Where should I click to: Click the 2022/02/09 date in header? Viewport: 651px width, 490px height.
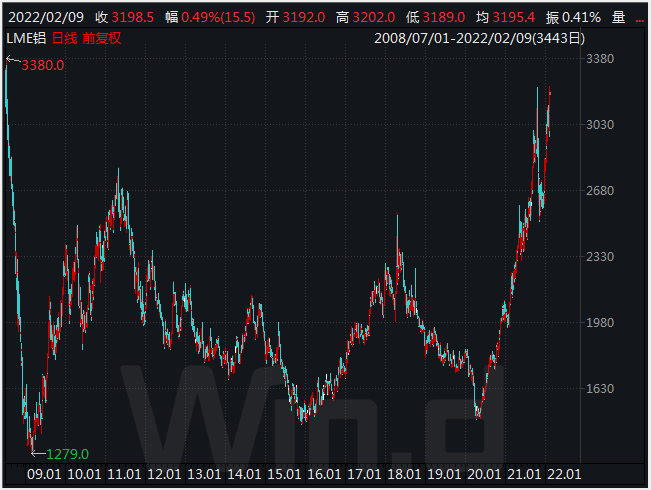tap(43, 17)
